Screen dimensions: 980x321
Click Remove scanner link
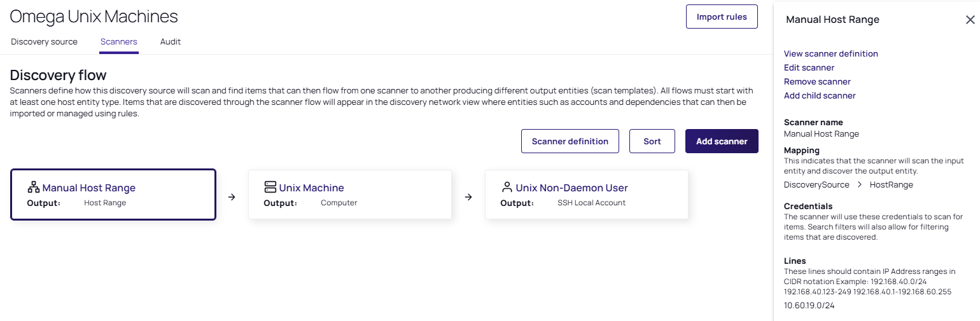(x=817, y=81)
